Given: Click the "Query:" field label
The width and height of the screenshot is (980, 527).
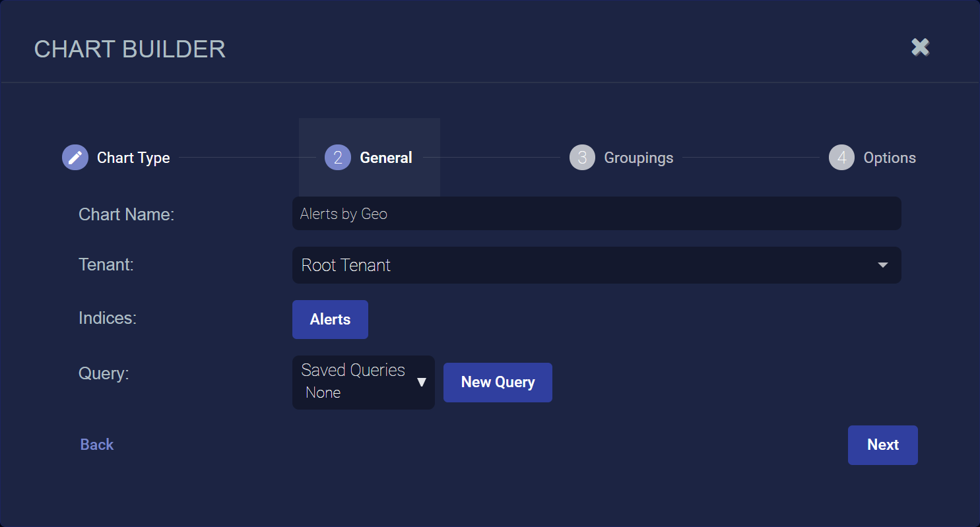Looking at the screenshot, I should 104,373.
